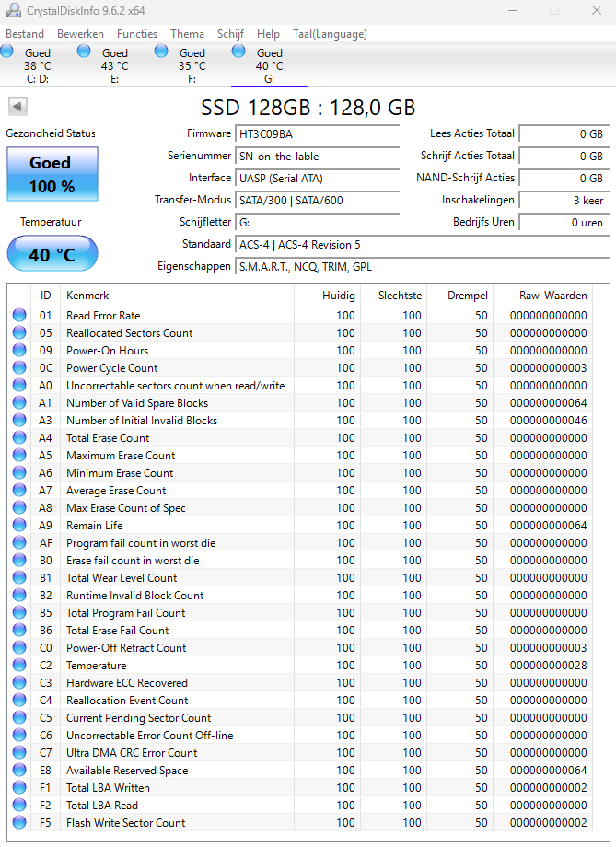
Task: Select the E: disk at 43 °C
Action: (115, 65)
